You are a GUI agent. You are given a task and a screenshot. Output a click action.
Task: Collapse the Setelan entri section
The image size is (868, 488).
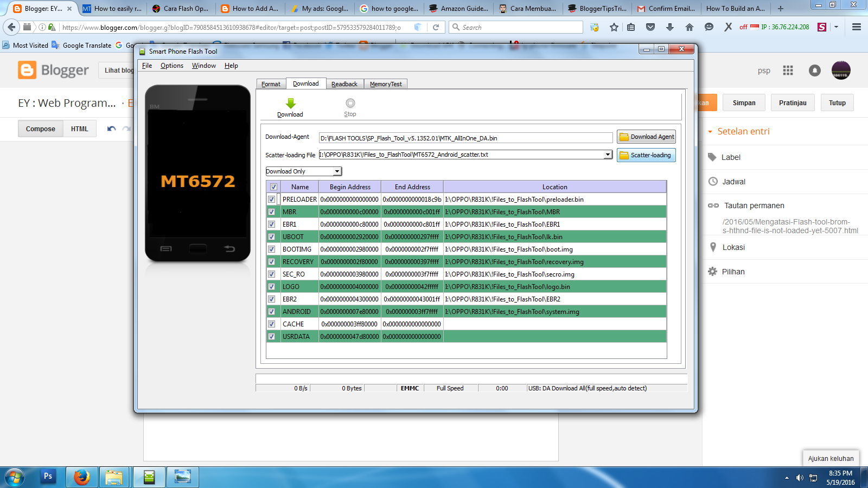click(710, 132)
